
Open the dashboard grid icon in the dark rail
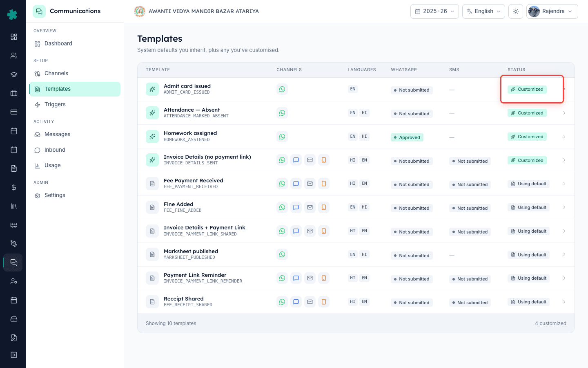click(x=14, y=37)
